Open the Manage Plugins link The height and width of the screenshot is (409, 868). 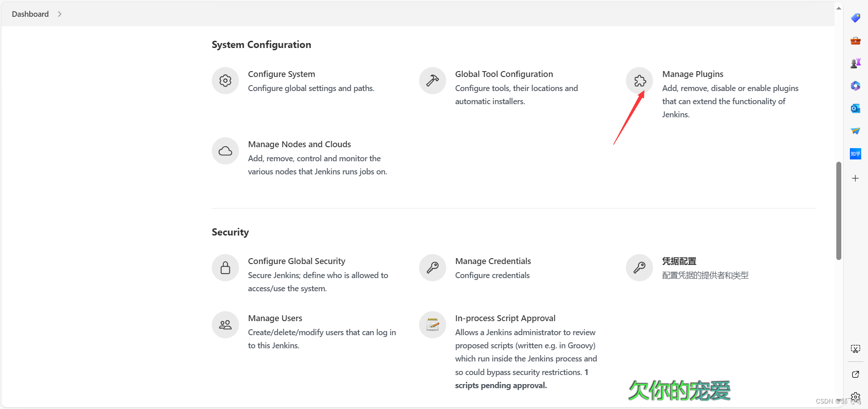coord(693,74)
